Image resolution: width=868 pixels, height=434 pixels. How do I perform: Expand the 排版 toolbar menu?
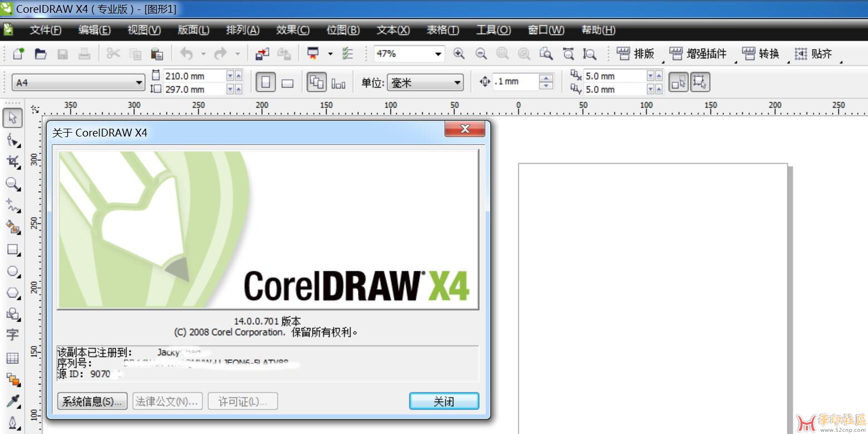pyautogui.click(x=636, y=53)
